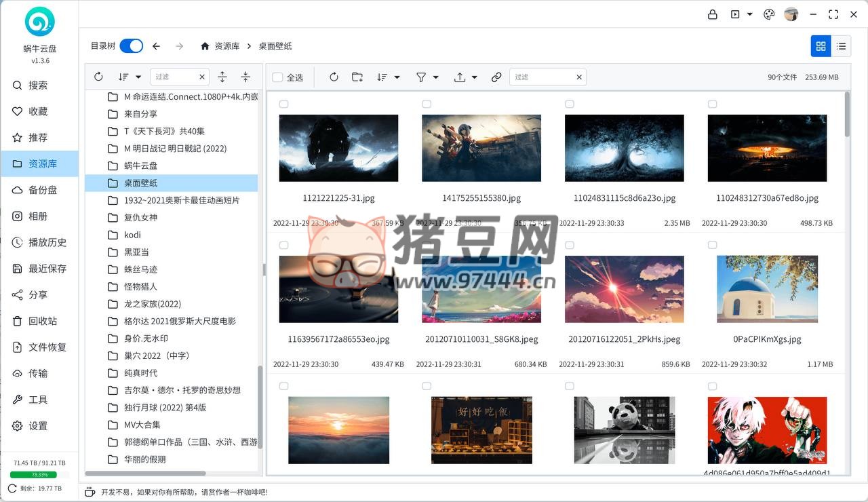
Task: Click the new folder icon
Action: point(357,77)
